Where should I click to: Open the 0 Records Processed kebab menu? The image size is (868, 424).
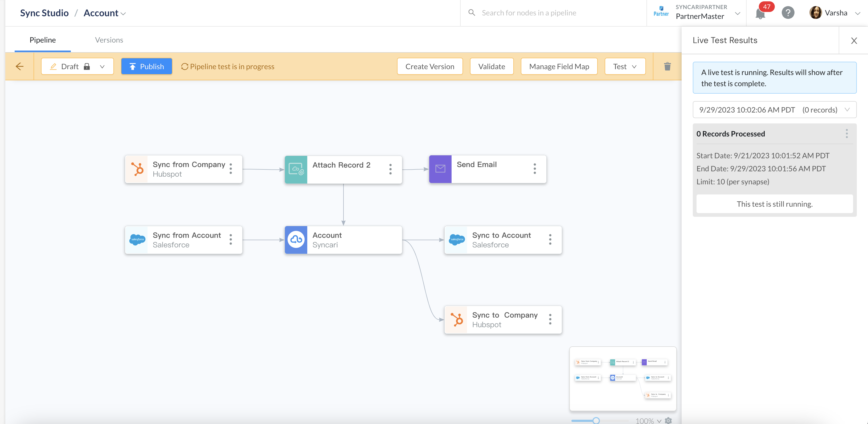click(847, 134)
